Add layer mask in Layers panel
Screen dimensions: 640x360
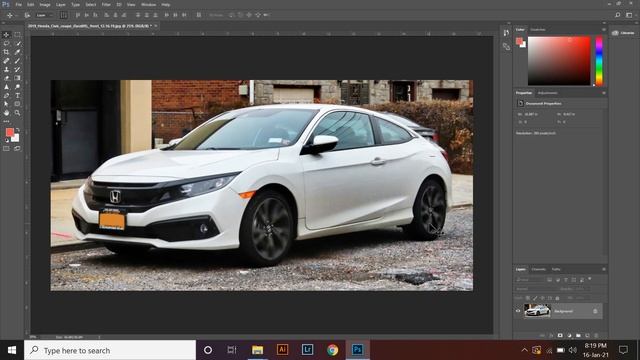click(560, 335)
